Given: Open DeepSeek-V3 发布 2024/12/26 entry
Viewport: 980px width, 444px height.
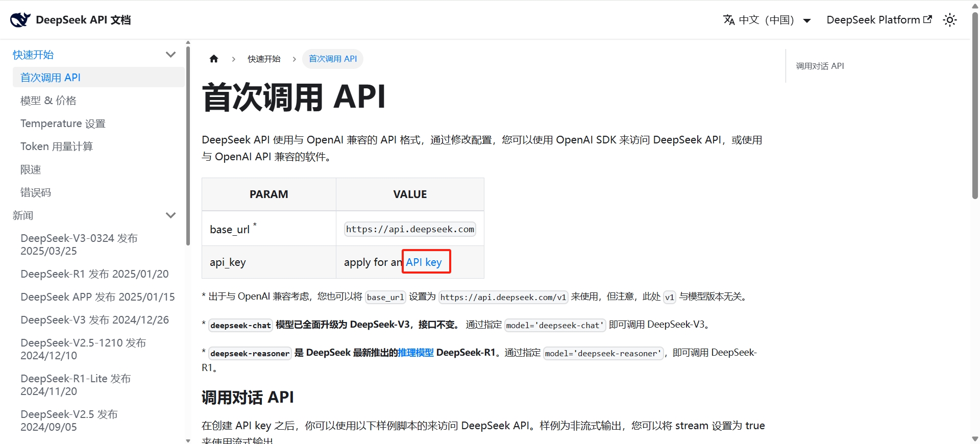Looking at the screenshot, I should click(94, 320).
